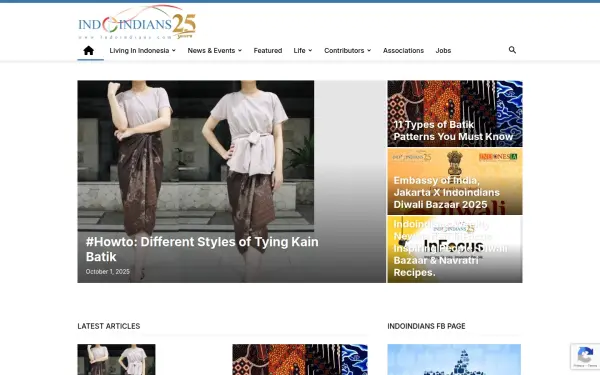Open '#Howto: Different Styles of Tying Kain Batik' headline
The image size is (600, 375).
202,249
